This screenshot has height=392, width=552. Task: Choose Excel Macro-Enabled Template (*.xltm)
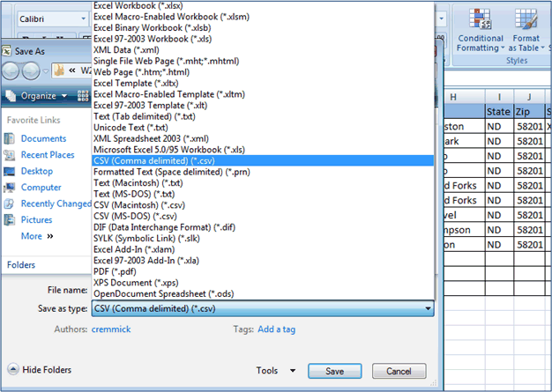pos(263,94)
